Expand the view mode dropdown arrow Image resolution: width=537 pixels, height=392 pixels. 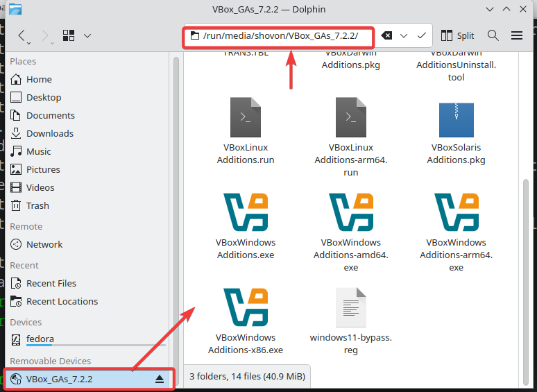[87, 35]
